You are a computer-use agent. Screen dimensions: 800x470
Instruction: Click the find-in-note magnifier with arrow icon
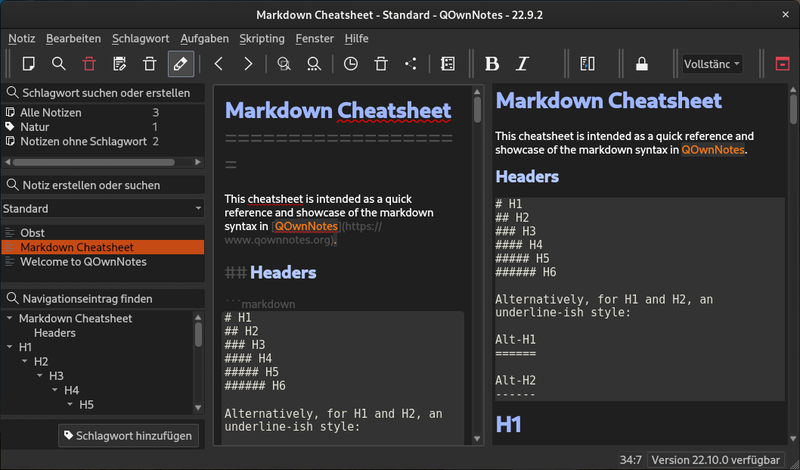[x=284, y=64]
